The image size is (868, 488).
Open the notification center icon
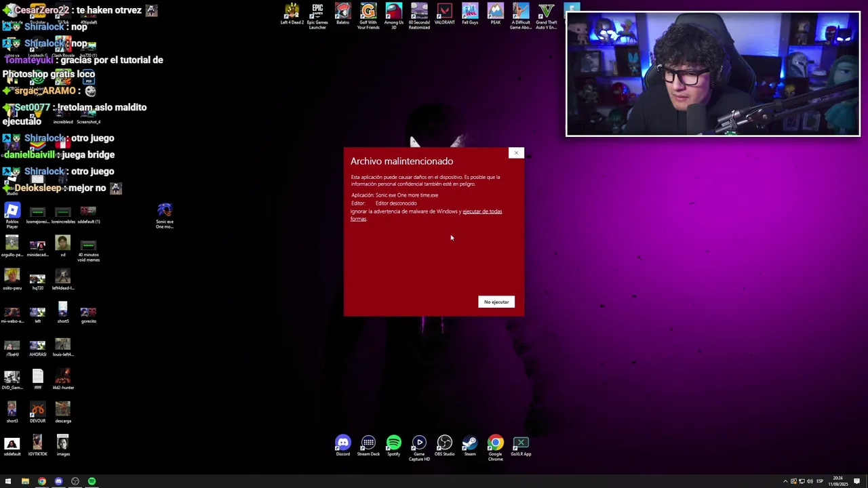click(857, 481)
